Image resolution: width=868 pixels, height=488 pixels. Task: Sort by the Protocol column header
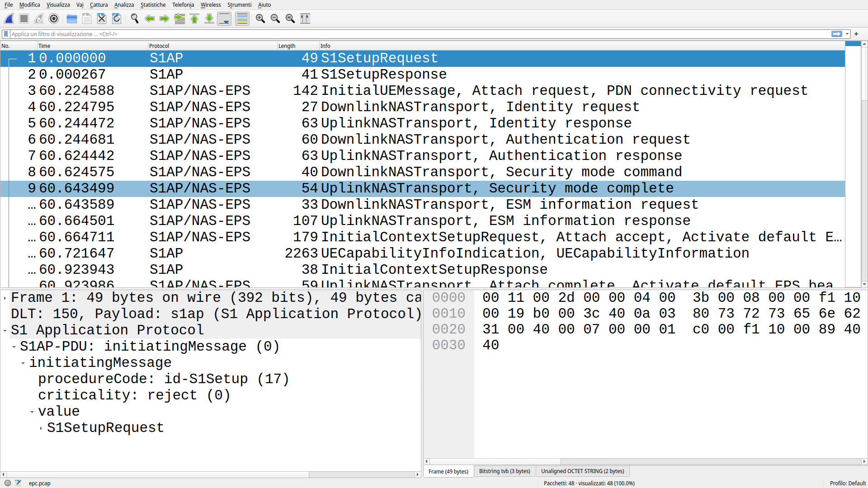(x=212, y=46)
